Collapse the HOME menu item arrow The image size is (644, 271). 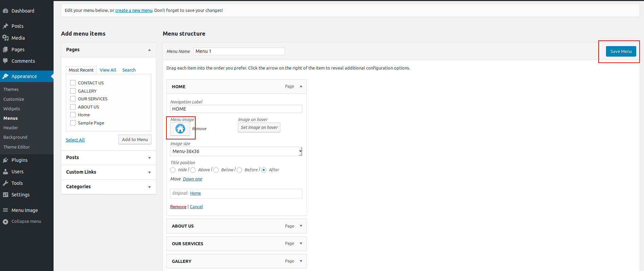(x=301, y=86)
